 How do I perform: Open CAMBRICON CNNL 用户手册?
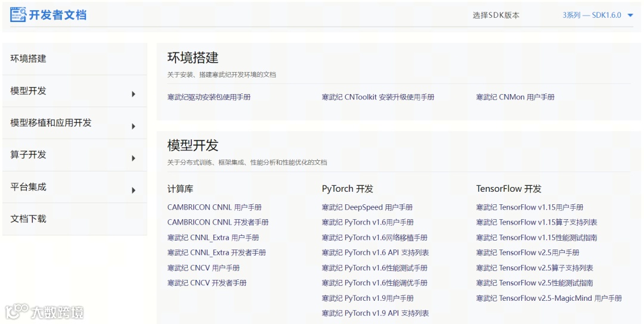(215, 207)
